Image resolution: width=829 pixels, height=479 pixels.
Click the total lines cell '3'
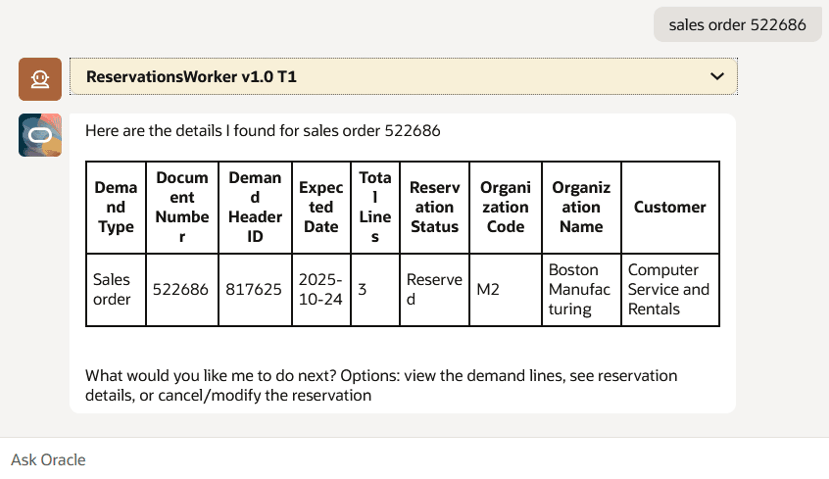pos(375,289)
